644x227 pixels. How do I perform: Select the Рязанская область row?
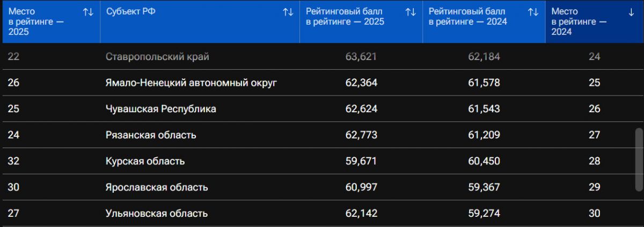tap(151, 135)
